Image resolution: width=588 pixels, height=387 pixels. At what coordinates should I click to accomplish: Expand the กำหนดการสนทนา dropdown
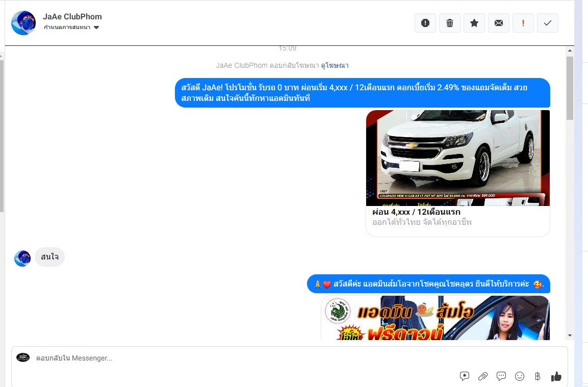71,28
